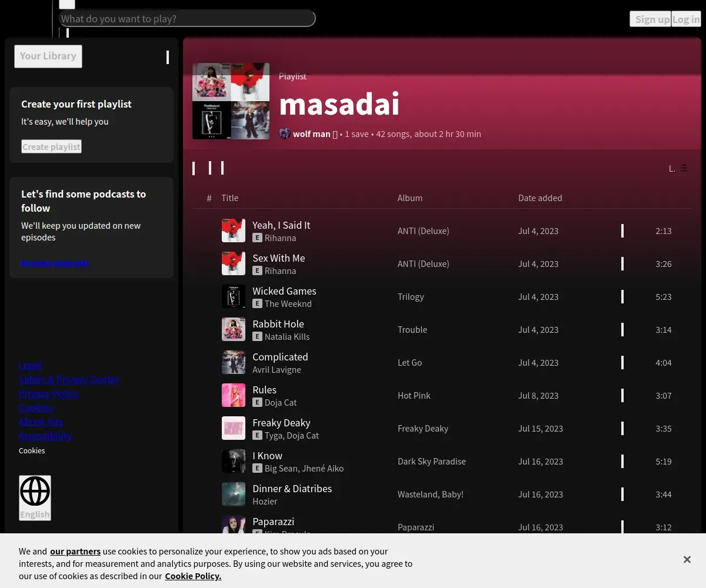Click the 5:23 duration of Wicked Games

664,296
